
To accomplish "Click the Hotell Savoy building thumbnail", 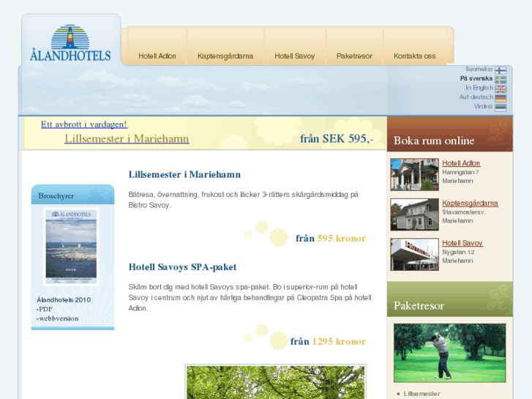I will pyautogui.click(x=414, y=254).
